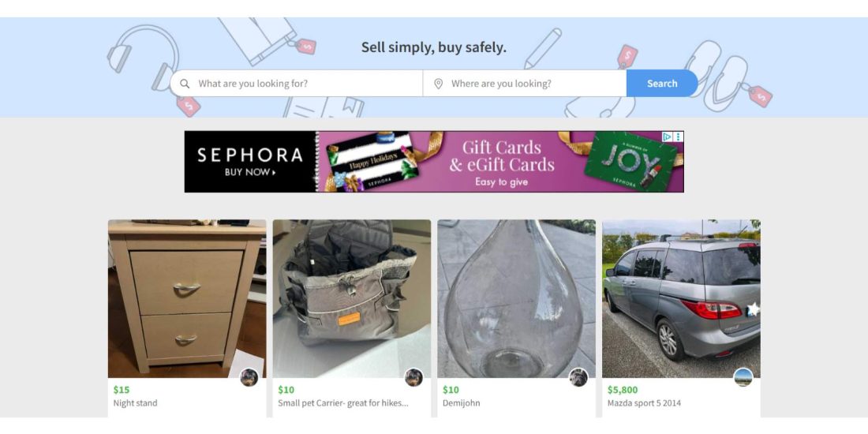Open the Demijohn glass bottle photo
This screenshot has width=868, height=434.
click(x=517, y=299)
